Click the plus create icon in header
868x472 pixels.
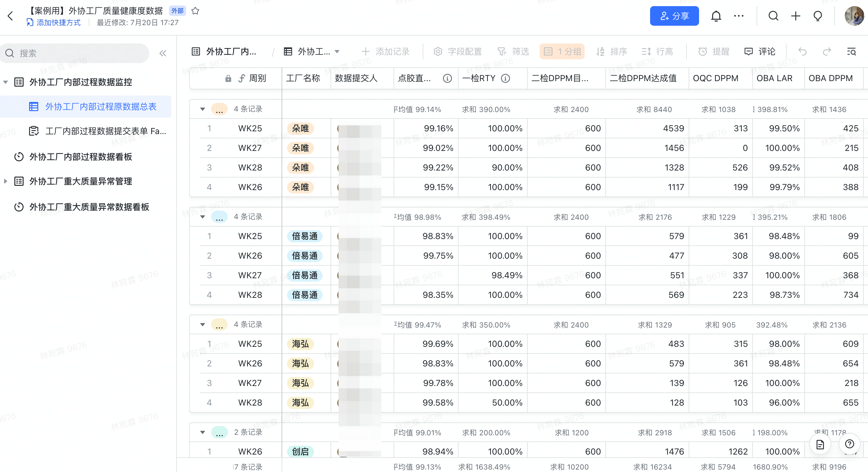[795, 16]
